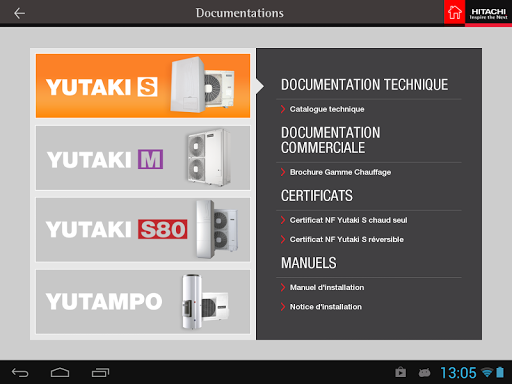The image size is (512, 384).
Task: Tap the Wi-Fi status icon
Action: click(x=487, y=372)
